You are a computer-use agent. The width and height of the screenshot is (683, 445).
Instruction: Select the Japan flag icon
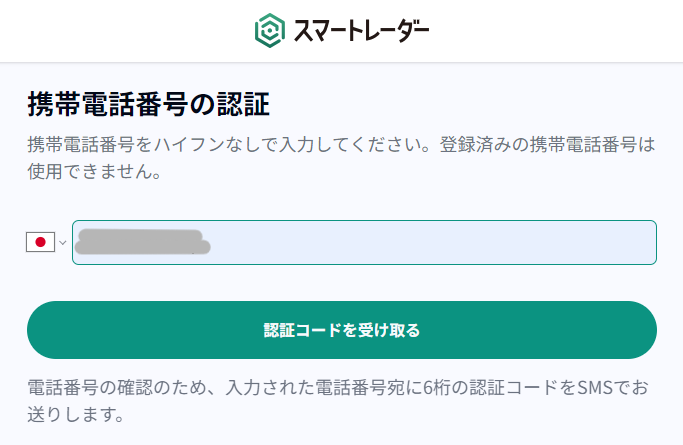[x=40, y=242]
